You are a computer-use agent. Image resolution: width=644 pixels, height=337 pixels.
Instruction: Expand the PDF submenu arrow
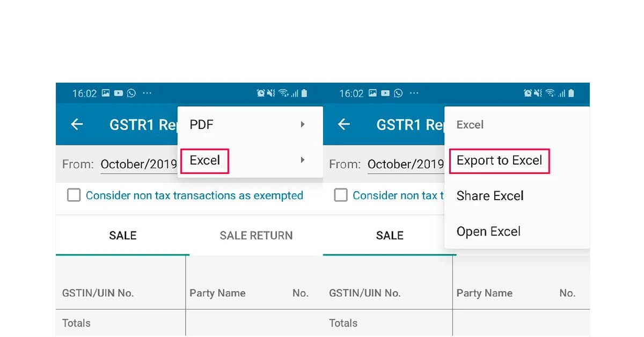click(302, 124)
